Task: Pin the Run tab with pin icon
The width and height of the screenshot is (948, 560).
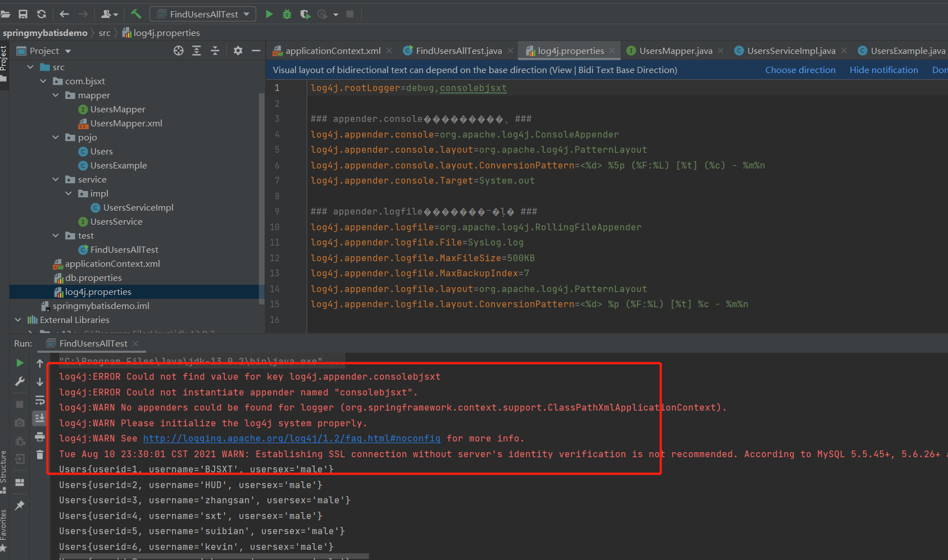Action: (20, 505)
